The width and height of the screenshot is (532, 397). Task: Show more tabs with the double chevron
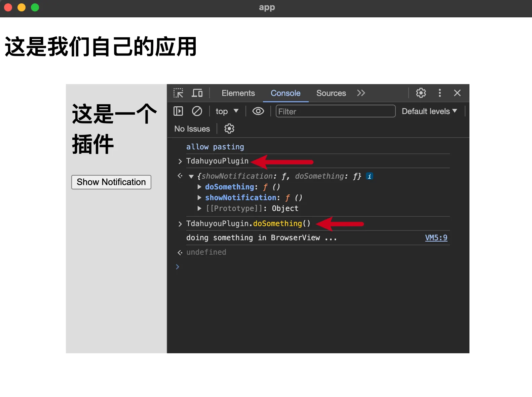click(361, 93)
